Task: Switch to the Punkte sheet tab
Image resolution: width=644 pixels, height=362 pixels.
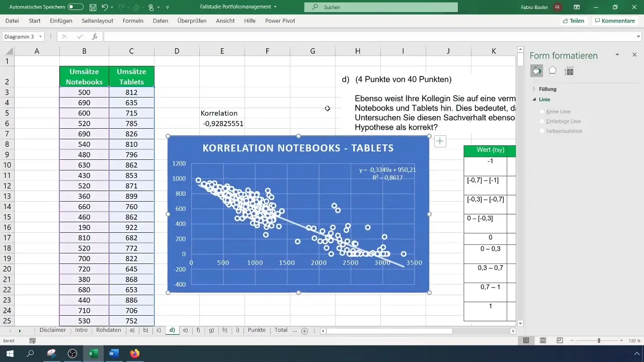Action: point(257,330)
